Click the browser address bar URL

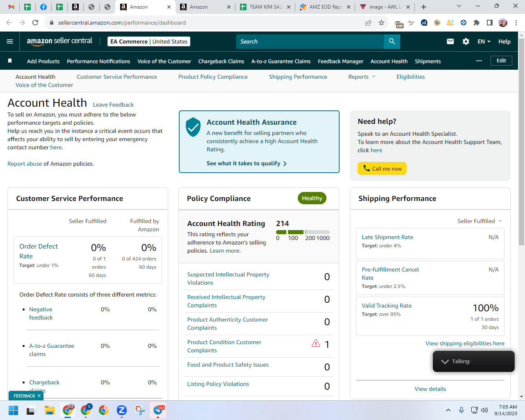[122, 23]
